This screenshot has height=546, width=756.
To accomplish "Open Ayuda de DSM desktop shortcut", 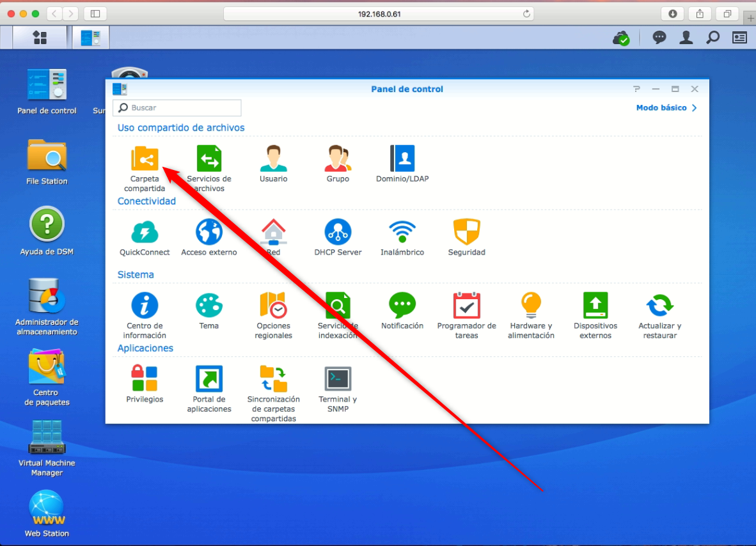I will coord(47,231).
